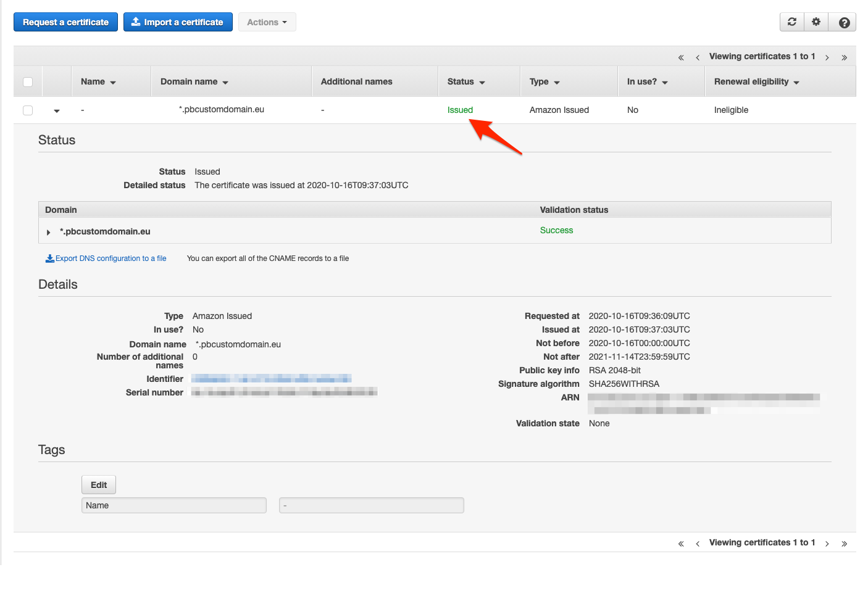The height and width of the screenshot is (604, 868).
Task: Click the SHA256WITHRSA signature algorithm value
Action: click(x=624, y=384)
